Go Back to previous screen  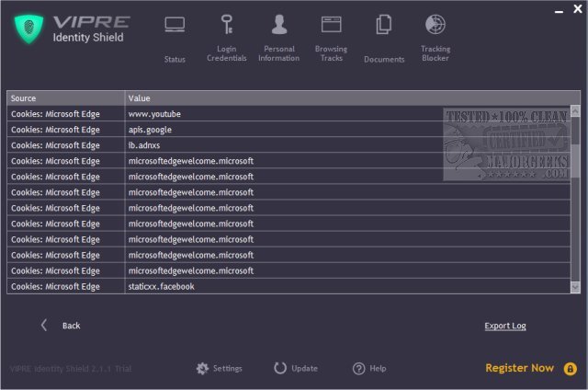72,326
